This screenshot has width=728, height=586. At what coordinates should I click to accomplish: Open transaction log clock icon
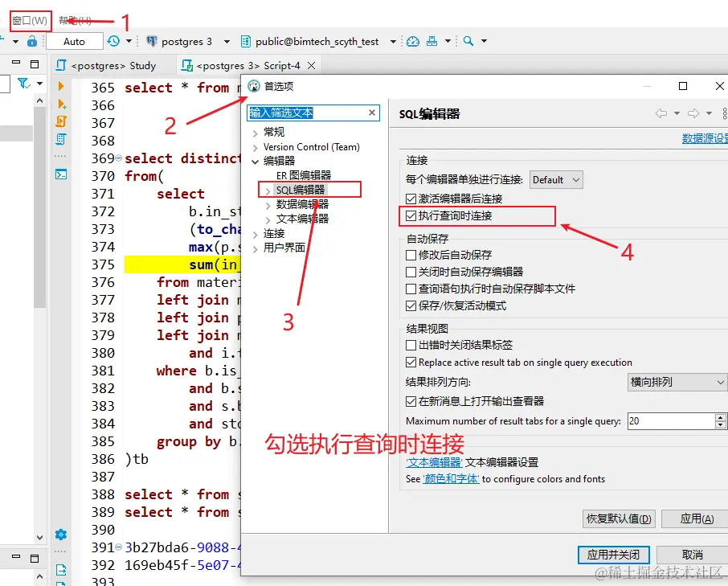tap(113, 41)
